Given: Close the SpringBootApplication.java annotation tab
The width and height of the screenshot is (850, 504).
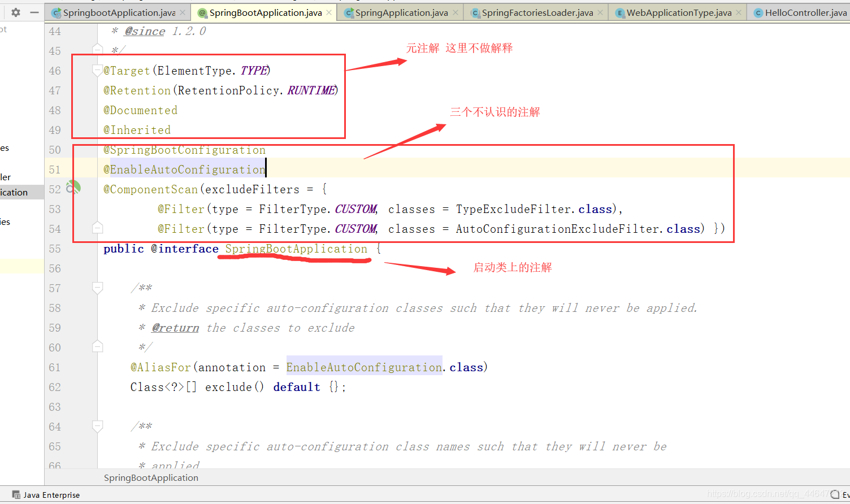Looking at the screenshot, I should click(329, 12).
